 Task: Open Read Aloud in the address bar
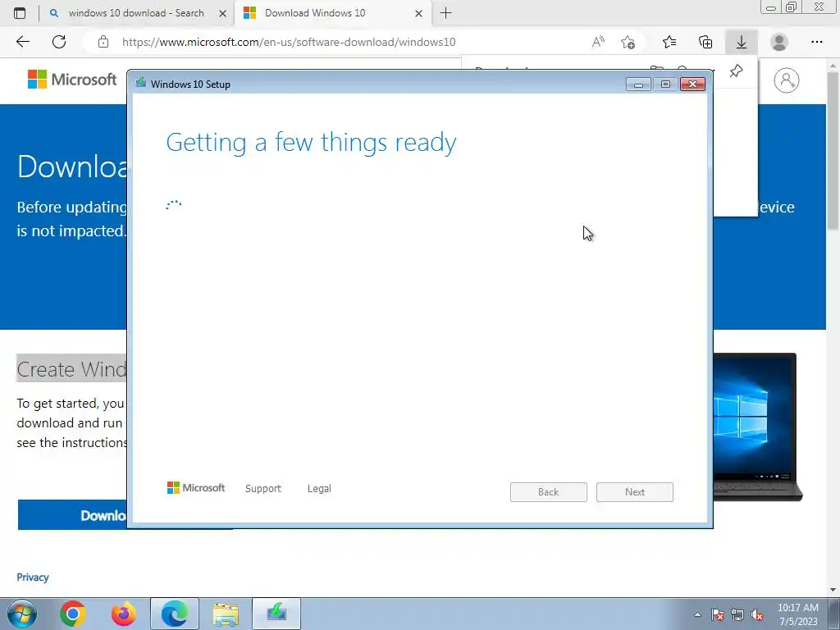click(598, 42)
